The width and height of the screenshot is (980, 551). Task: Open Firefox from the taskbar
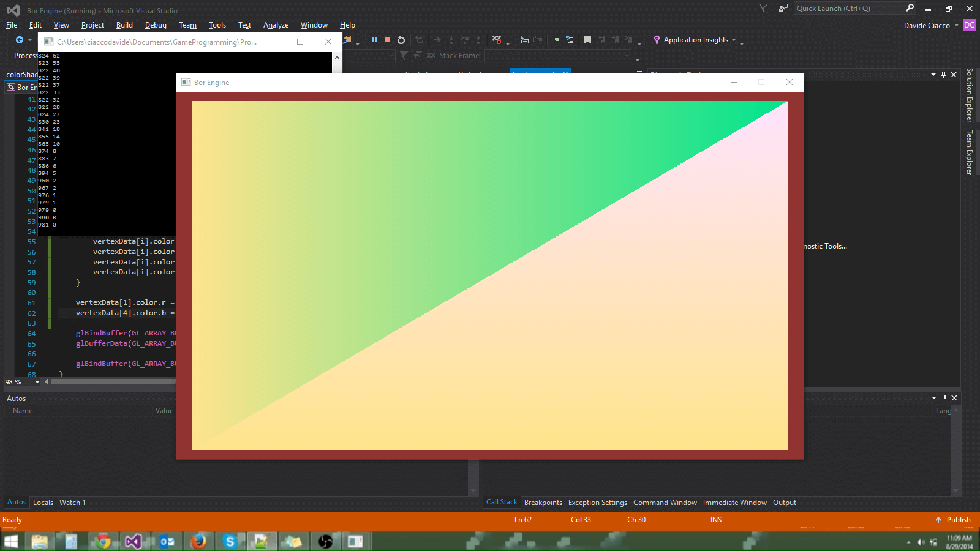click(198, 541)
